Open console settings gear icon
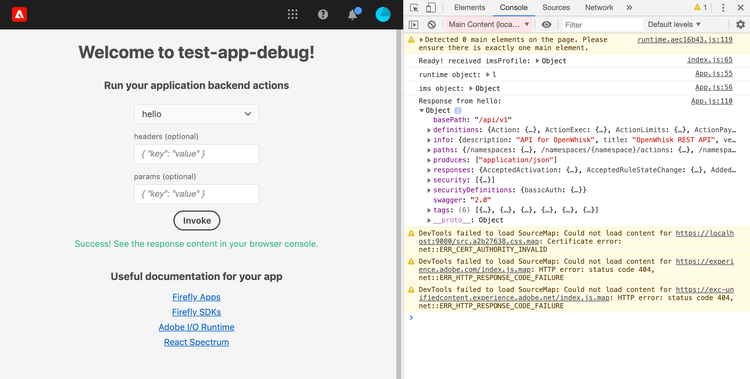 coord(740,24)
